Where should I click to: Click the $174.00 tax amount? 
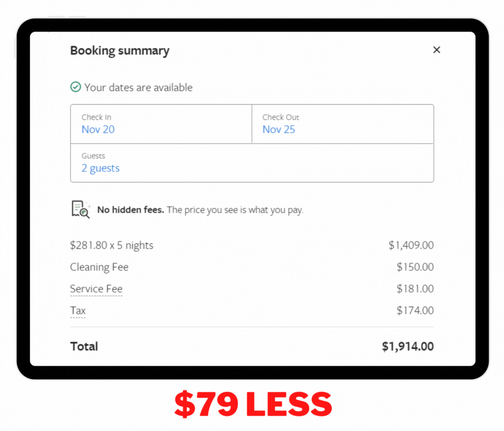[x=415, y=311]
